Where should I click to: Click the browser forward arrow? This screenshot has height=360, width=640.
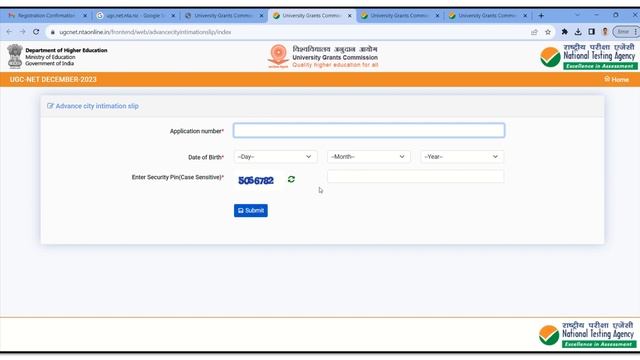pyautogui.click(x=22, y=32)
